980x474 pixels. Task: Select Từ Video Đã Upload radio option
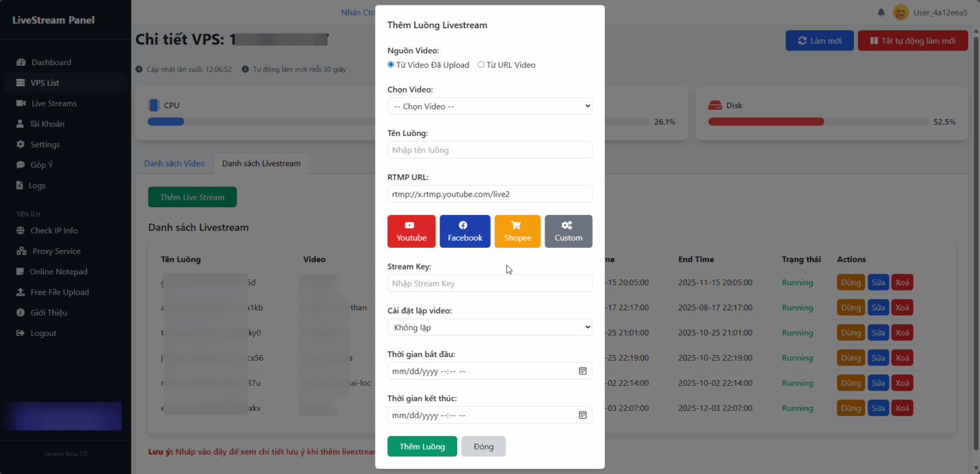391,65
